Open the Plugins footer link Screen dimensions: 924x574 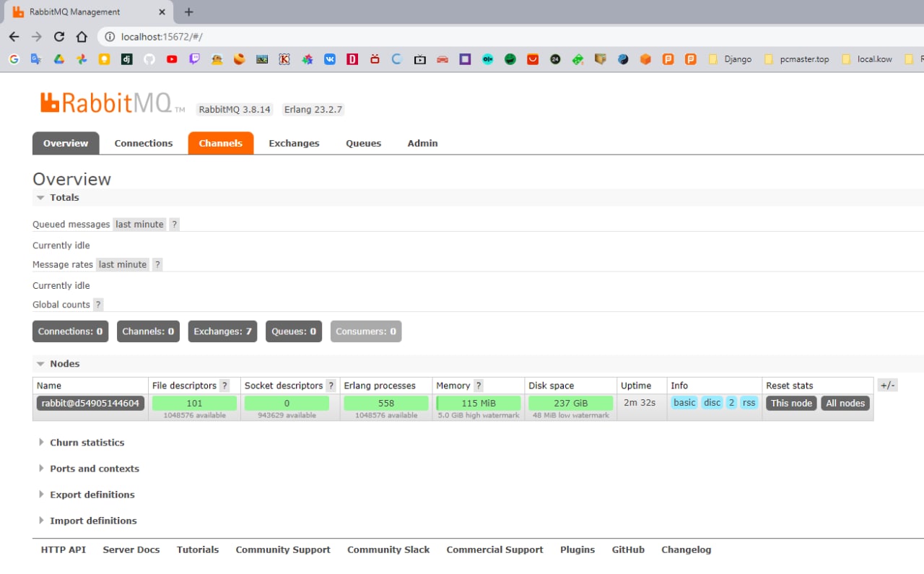tap(577, 549)
